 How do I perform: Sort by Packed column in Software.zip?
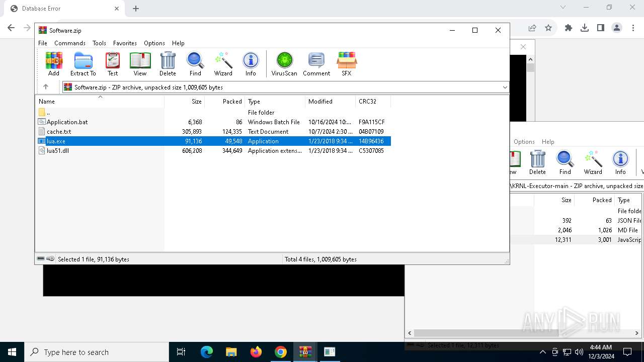click(224, 102)
